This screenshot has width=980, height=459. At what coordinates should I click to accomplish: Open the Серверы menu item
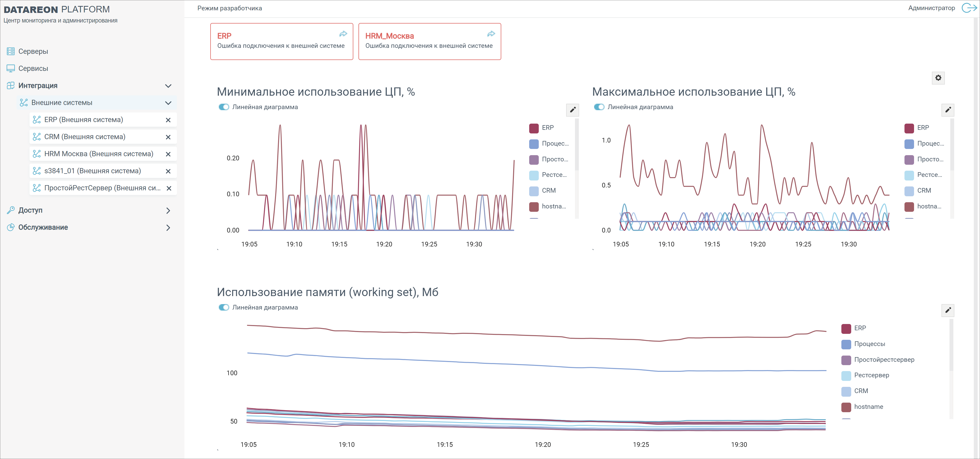tap(33, 51)
